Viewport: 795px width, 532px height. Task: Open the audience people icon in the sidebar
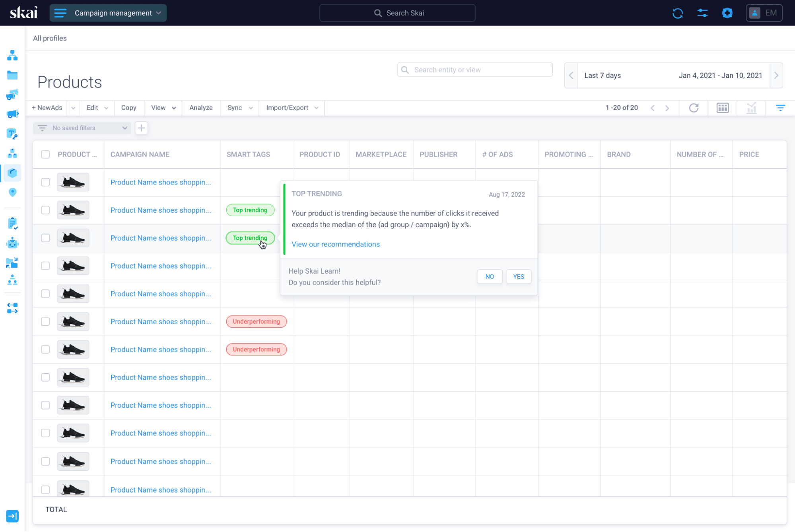pyautogui.click(x=12, y=280)
